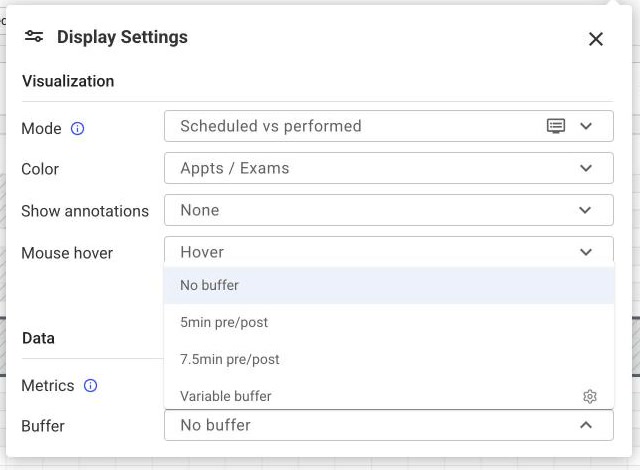Open the Metrics info tooltip icon
Viewport: 640px width, 470px height.
pyautogui.click(x=90, y=386)
